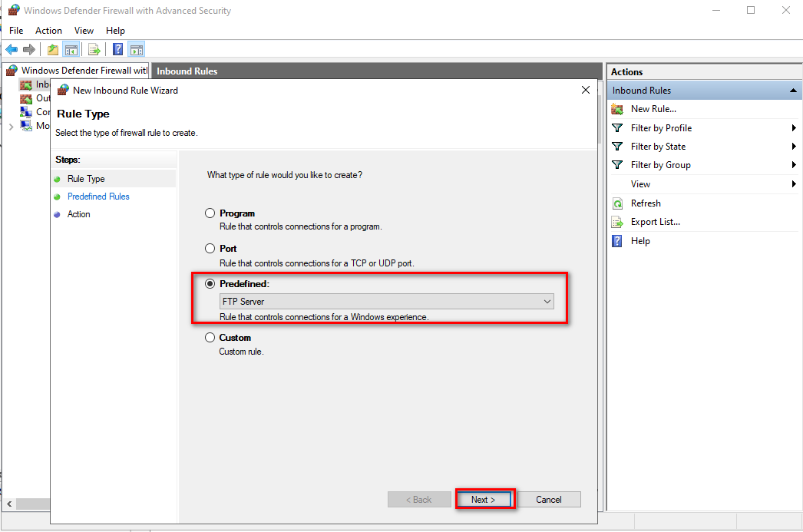Screen dimensions: 803x532
Task: Click the New Rule icon in Actions
Action: pos(617,109)
